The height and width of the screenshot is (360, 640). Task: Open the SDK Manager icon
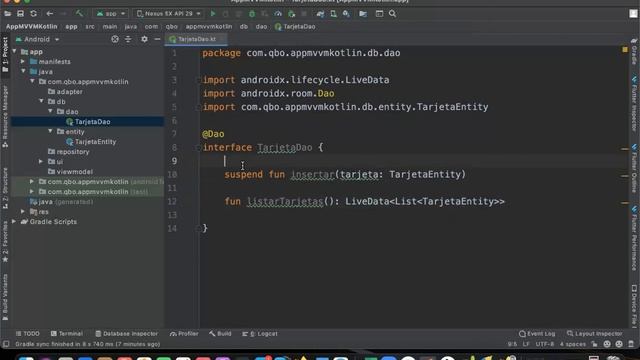(346, 13)
